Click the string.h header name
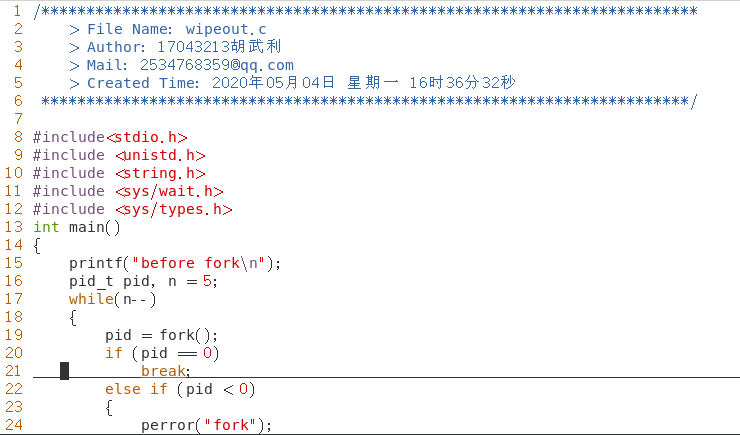This screenshot has height=435, width=740. click(160, 173)
